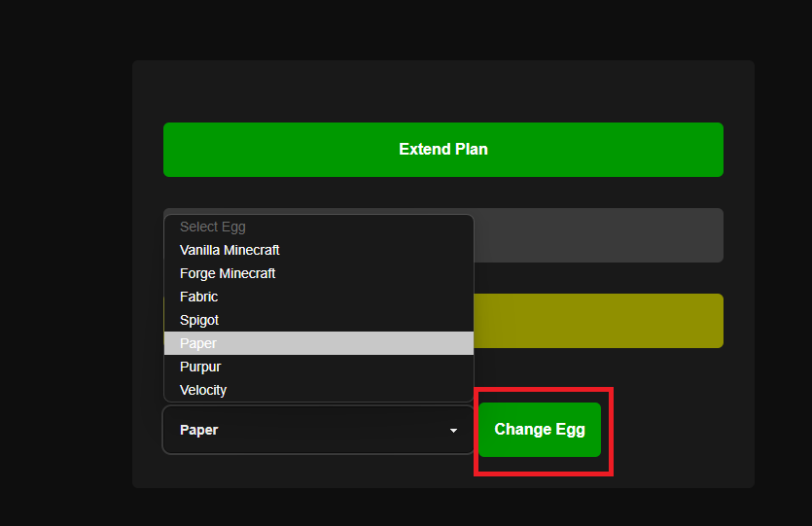Click the bold Paper text in the select box

(198, 430)
